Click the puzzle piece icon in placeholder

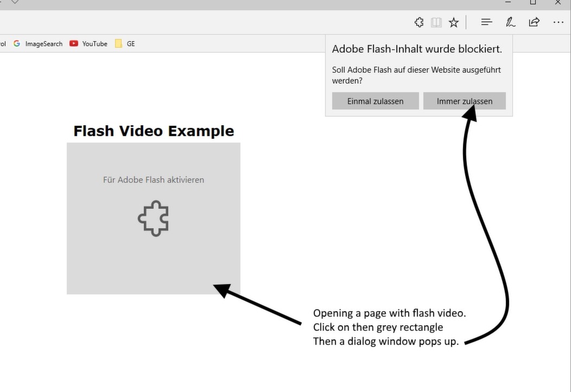click(153, 218)
